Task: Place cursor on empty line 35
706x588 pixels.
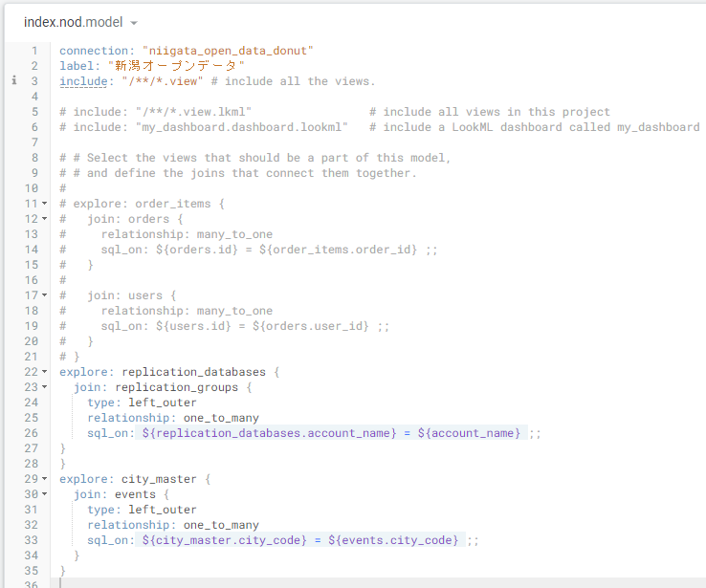Action: click(x=191, y=571)
